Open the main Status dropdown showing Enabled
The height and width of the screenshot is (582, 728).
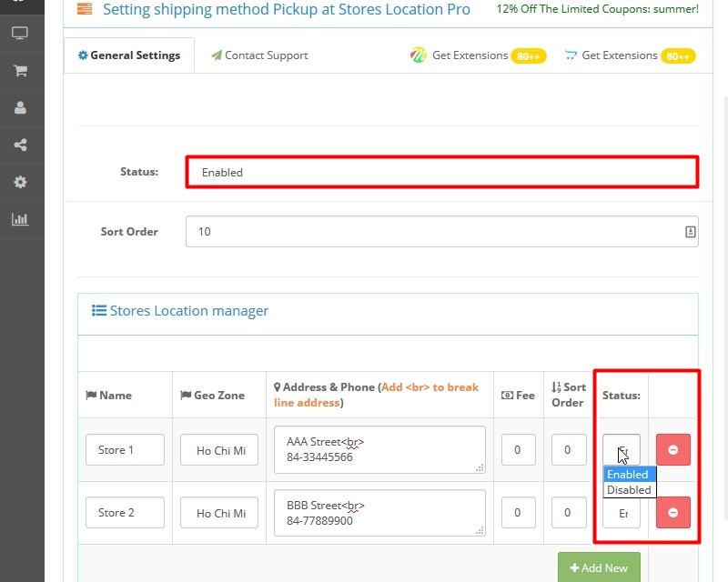click(441, 172)
